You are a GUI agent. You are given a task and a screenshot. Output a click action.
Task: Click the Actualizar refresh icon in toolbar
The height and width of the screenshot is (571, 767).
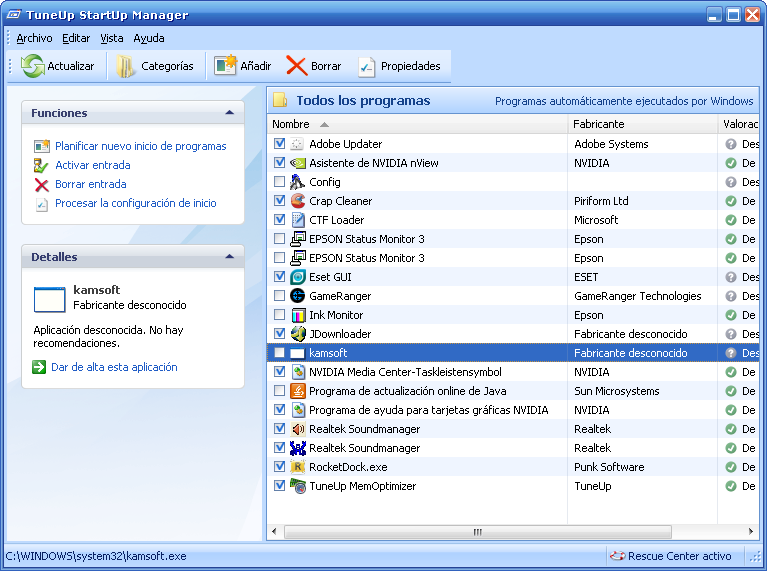click(x=34, y=66)
